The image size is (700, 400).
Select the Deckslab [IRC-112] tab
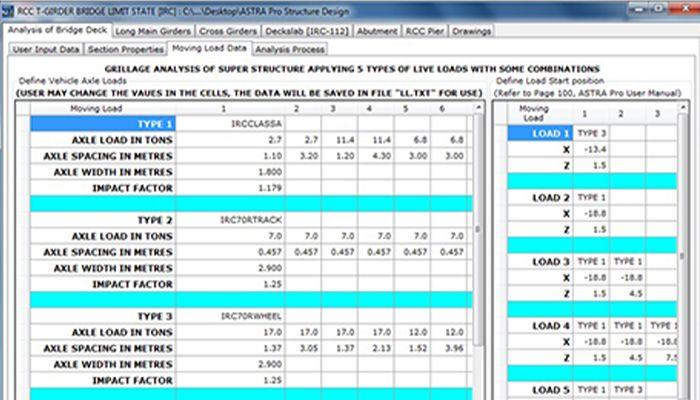click(x=307, y=31)
